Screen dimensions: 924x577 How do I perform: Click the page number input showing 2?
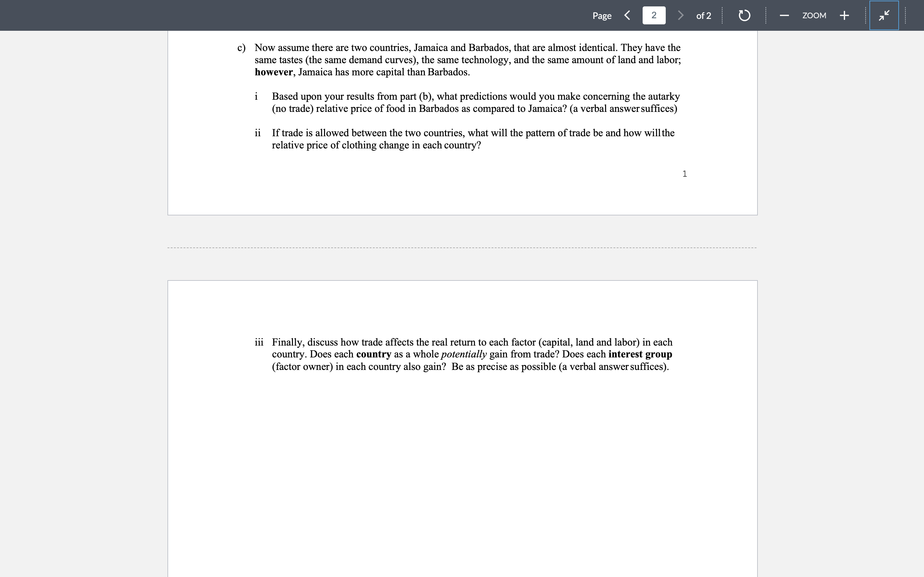[654, 15]
